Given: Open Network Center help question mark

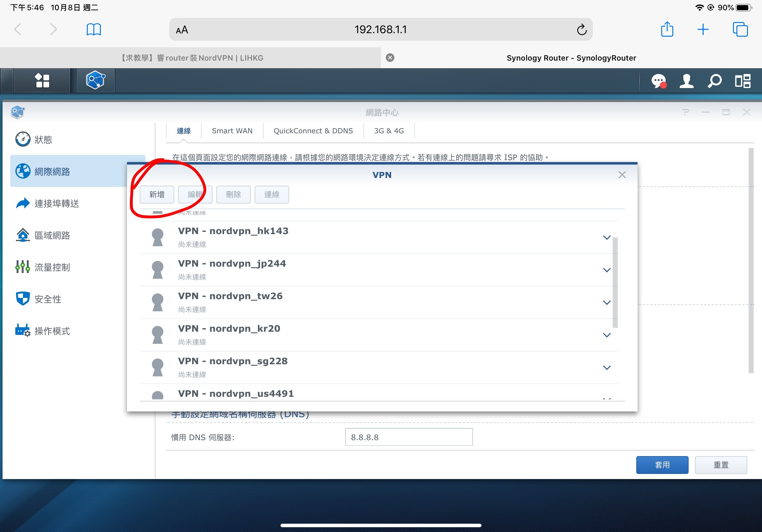Looking at the screenshot, I should pyautogui.click(x=686, y=112).
